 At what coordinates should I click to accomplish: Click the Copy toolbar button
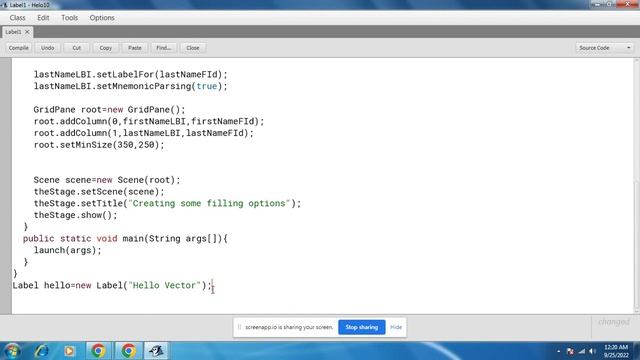click(106, 48)
